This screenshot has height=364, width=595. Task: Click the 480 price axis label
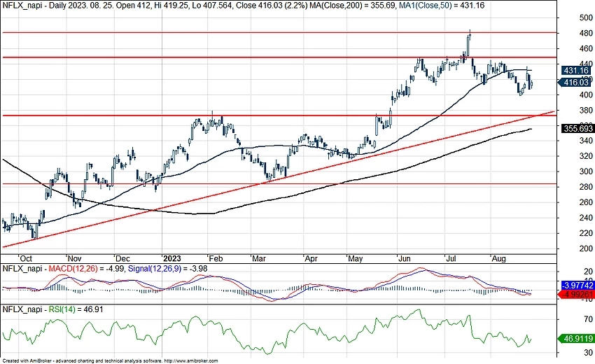tap(586, 34)
